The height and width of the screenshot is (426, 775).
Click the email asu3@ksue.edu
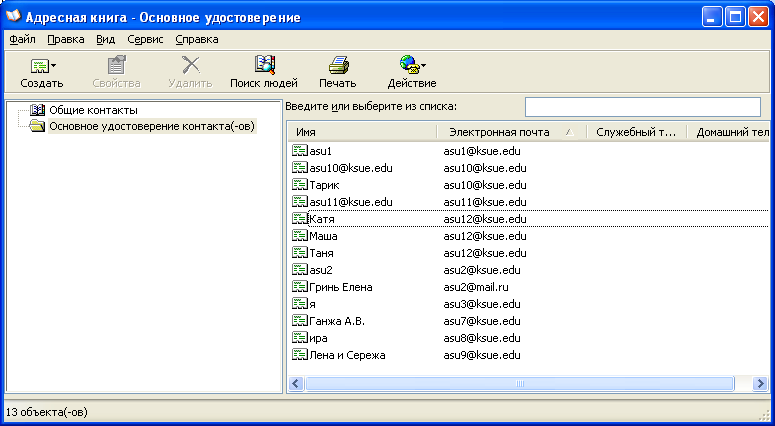pos(482,304)
